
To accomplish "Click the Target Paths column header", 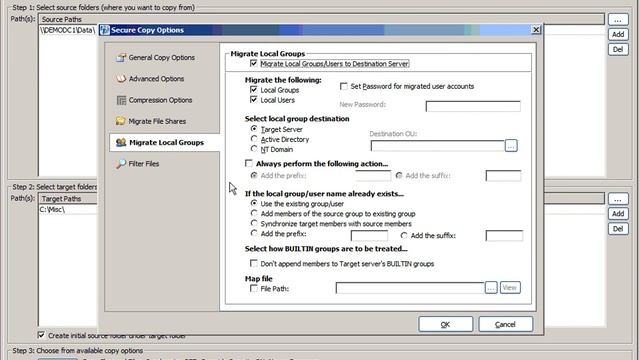I will pos(68,198).
